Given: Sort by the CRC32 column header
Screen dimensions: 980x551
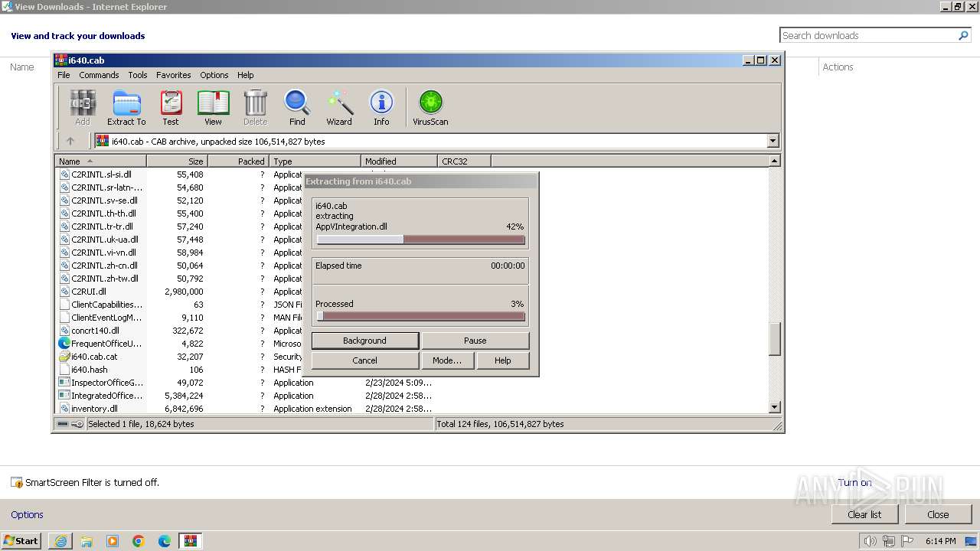Looking at the screenshot, I should 464,161.
